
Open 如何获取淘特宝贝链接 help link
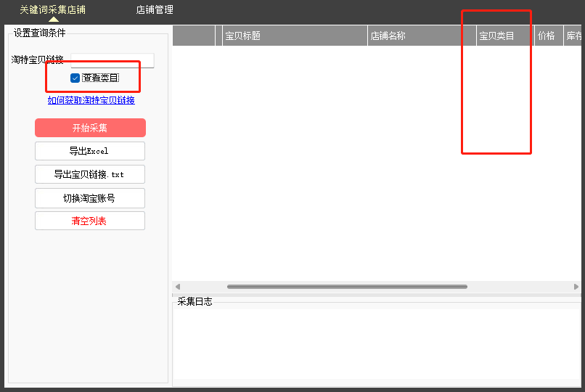(x=91, y=100)
